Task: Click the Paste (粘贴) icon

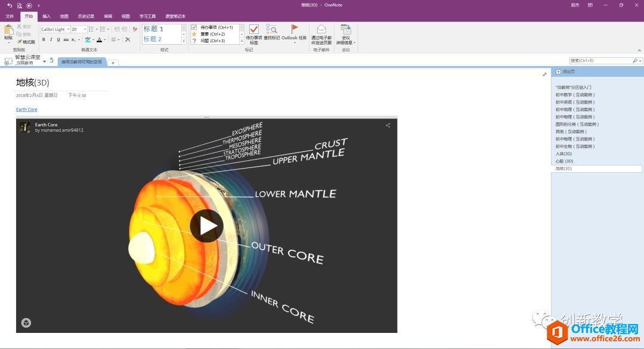Action: [x=8, y=30]
